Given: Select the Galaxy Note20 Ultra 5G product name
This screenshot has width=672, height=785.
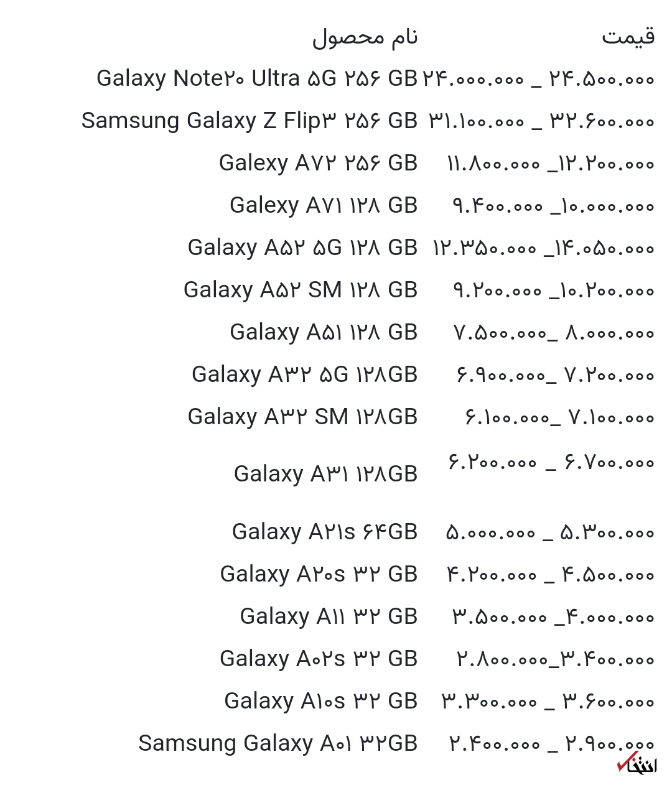Looking at the screenshot, I should coord(256,79).
